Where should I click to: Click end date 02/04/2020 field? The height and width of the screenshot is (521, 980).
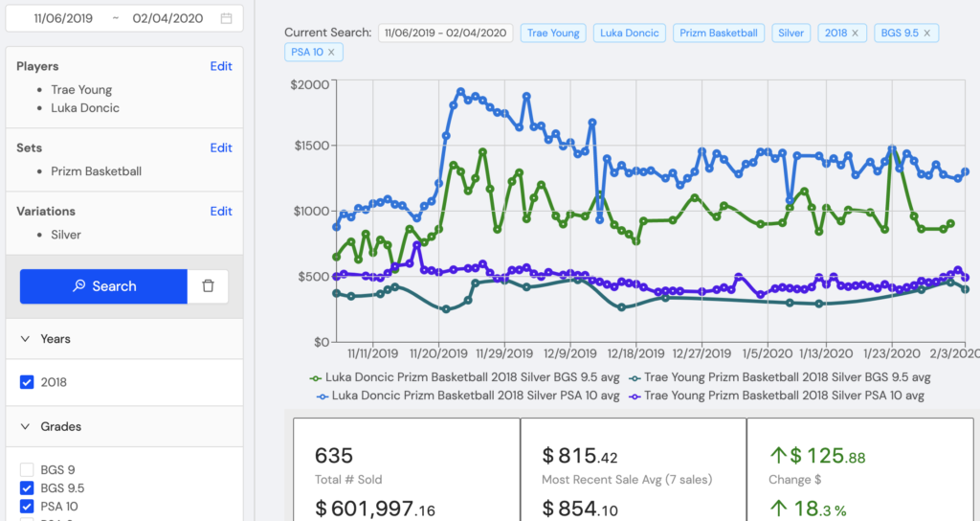167,19
